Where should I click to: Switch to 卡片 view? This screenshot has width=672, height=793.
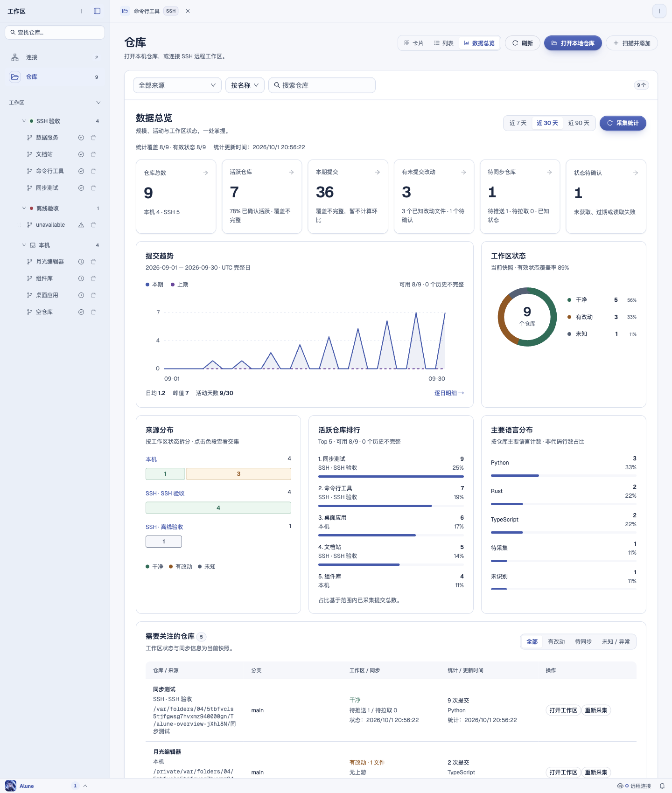point(414,43)
